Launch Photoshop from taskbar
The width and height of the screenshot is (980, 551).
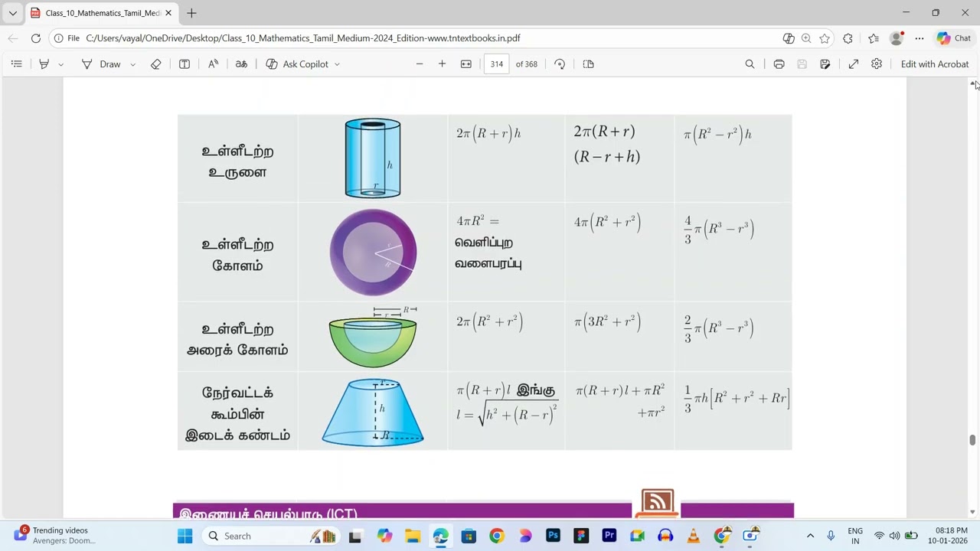click(x=553, y=536)
